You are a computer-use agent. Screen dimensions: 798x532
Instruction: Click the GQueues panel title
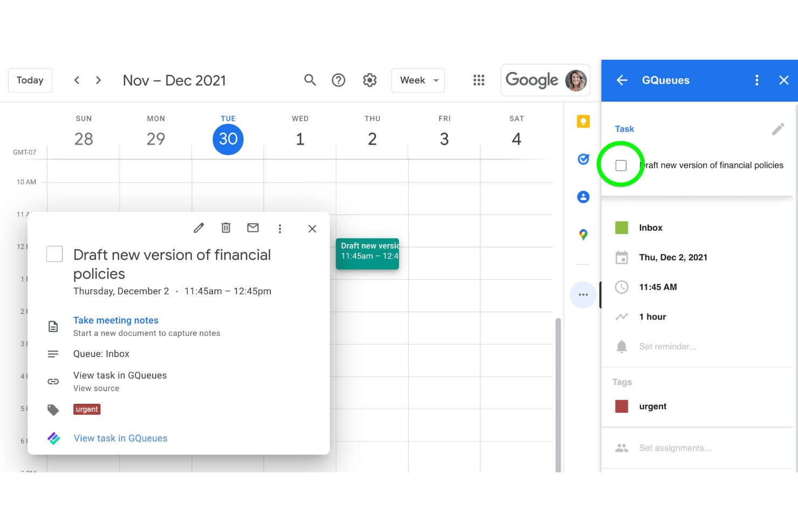666,80
